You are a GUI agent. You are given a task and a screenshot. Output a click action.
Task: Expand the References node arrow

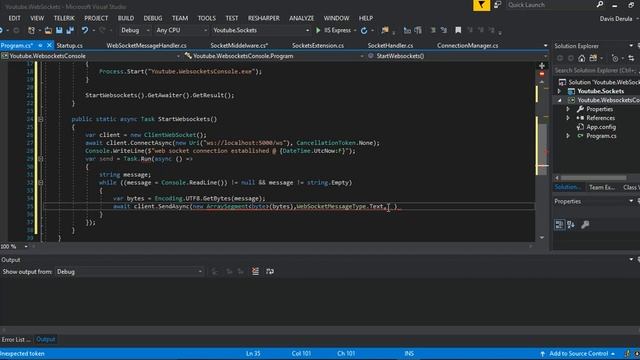[568, 118]
